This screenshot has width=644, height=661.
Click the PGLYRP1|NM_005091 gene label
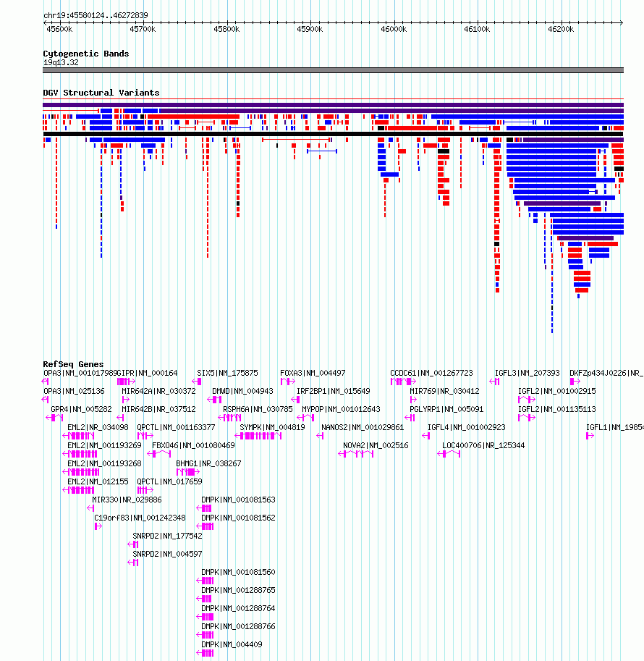click(446, 409)
